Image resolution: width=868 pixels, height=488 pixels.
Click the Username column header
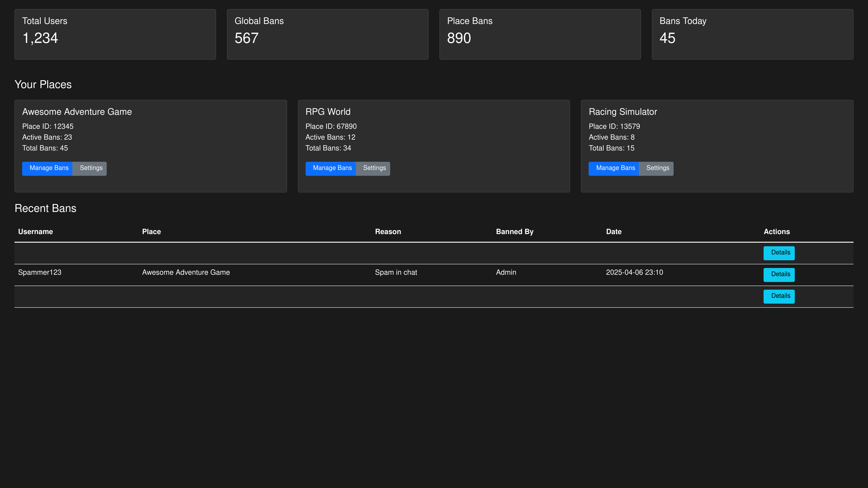(35, 232)
